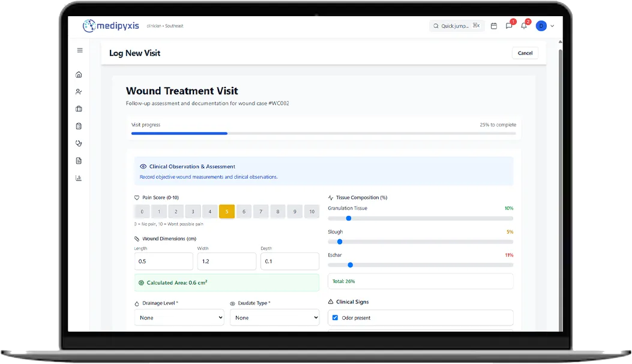Image resolution: width=632 pixels, height=364 pixels.
Task: Select pain score 9
Action: point(295,212)
